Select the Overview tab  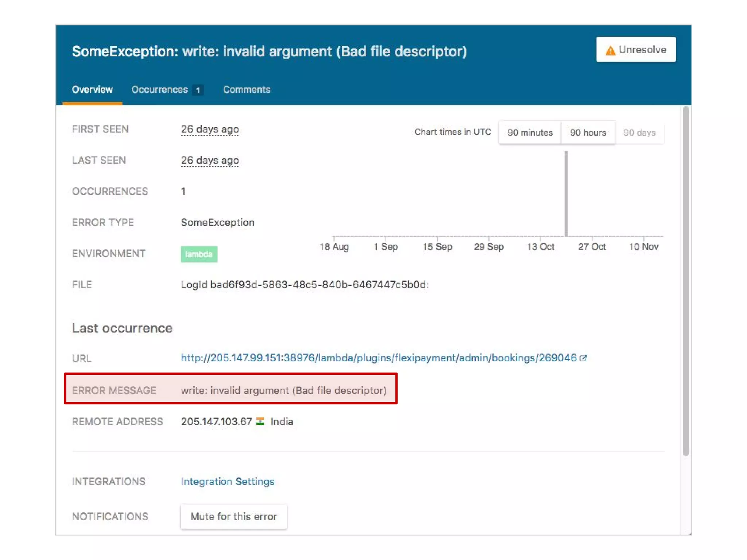[x=92, y=90]
